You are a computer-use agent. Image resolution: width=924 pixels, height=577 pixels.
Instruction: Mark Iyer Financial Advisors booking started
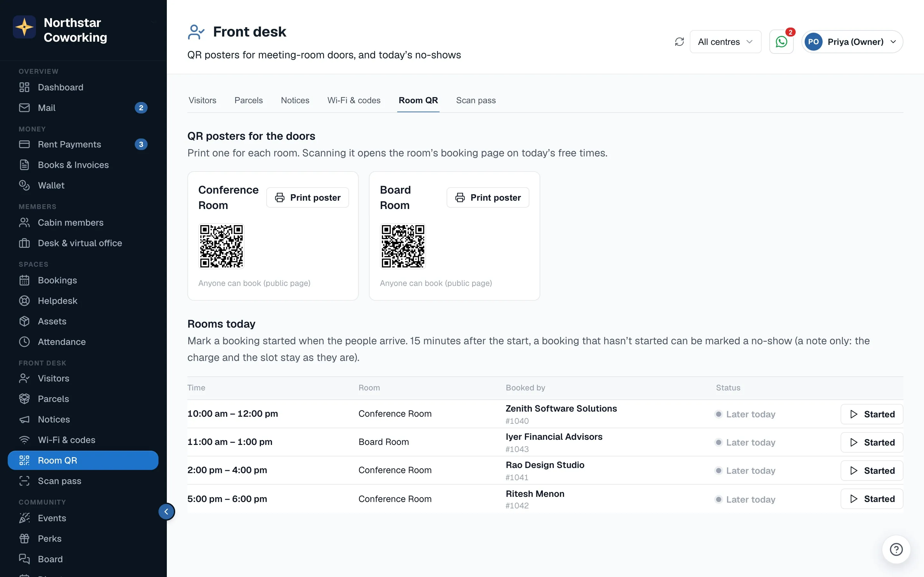[872, 442]
